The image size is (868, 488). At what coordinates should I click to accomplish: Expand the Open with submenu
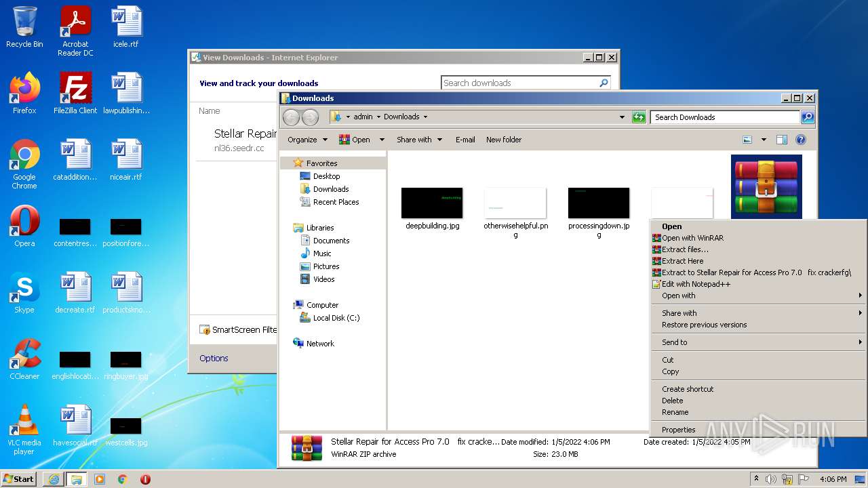758,296
